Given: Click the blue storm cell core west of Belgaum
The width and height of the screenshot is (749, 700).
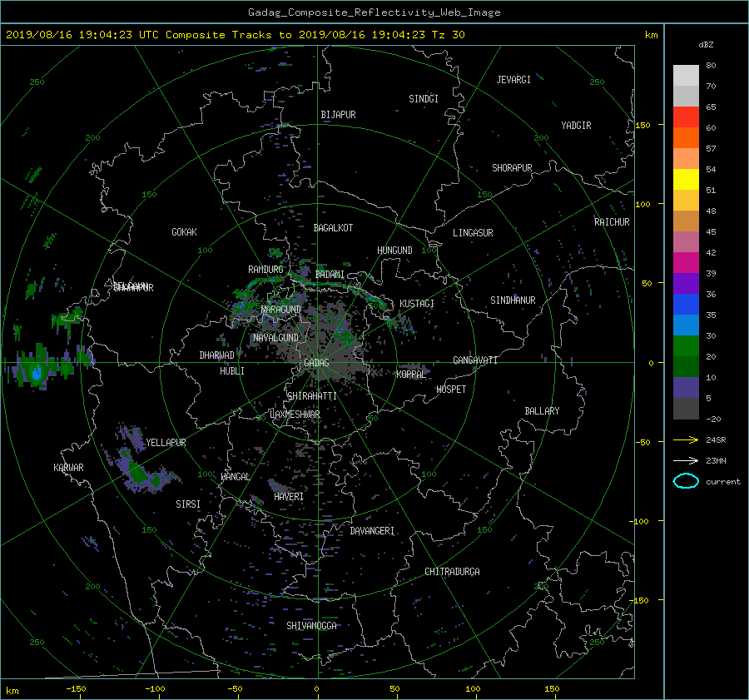Looking at the screenshot, I should 37,371.
